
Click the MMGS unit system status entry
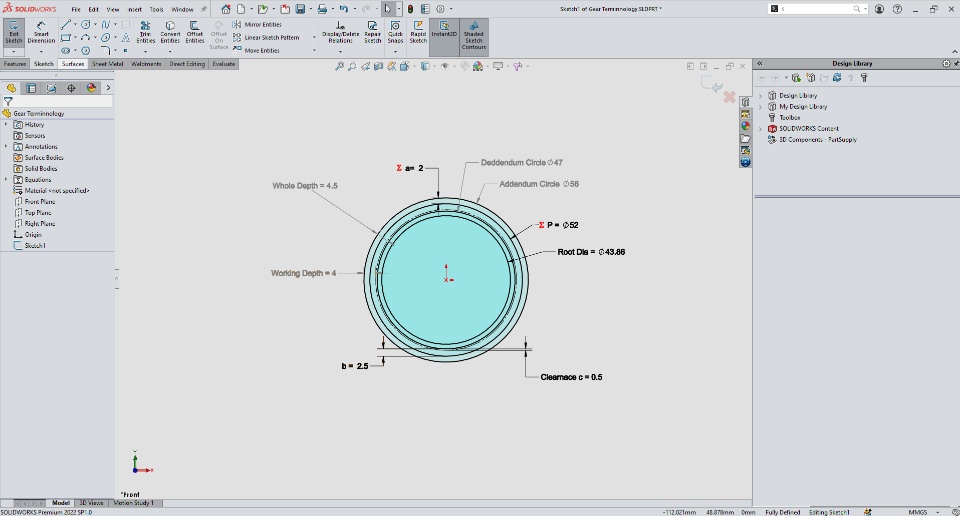(x=917, y=512)
